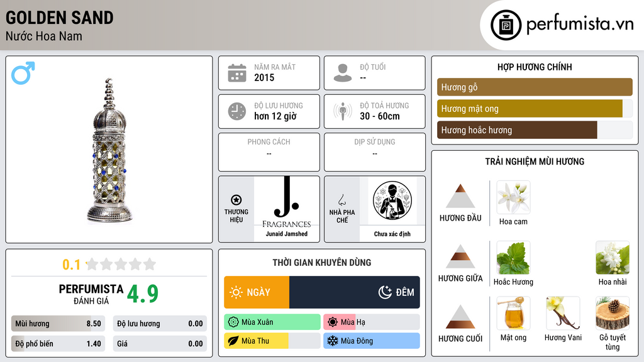Click the Giá 0.00 score bar
The image size is (644, 362).
pos(160,344)
